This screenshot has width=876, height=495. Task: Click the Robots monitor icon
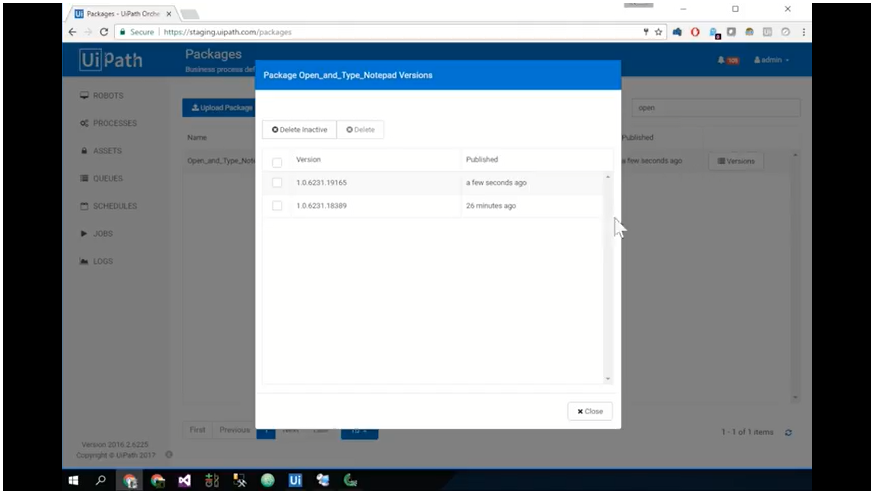point(84,96)
